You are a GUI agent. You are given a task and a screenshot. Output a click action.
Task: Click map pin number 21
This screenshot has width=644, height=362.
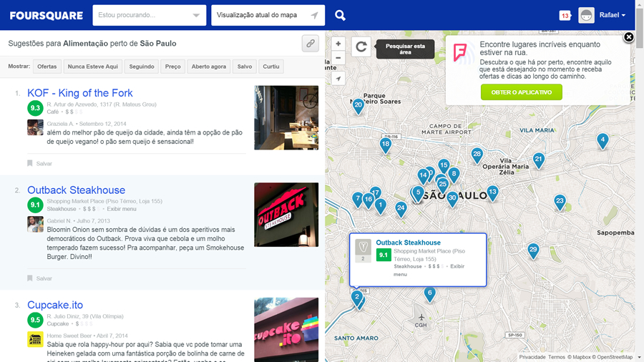[538, 160]
